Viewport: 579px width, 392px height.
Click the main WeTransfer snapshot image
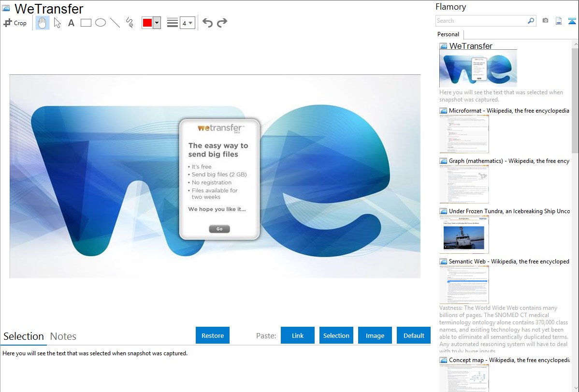pyautogui.click(x=215, y=176)
